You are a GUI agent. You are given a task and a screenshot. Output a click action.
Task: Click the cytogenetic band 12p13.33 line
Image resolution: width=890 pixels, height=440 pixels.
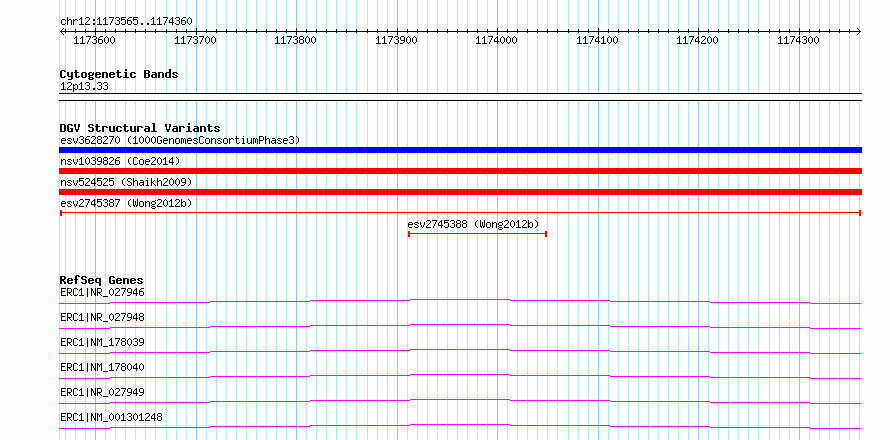[x=460, y=97]
